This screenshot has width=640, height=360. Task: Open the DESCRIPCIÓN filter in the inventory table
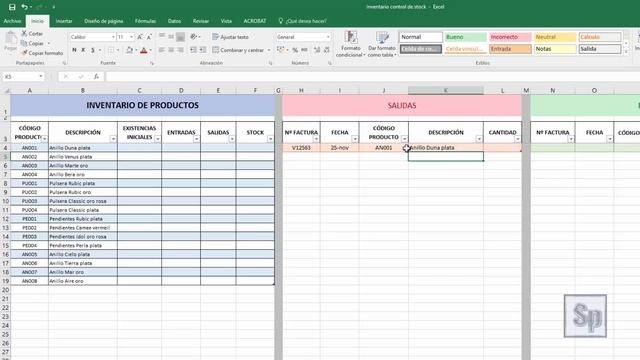point(113,139)
